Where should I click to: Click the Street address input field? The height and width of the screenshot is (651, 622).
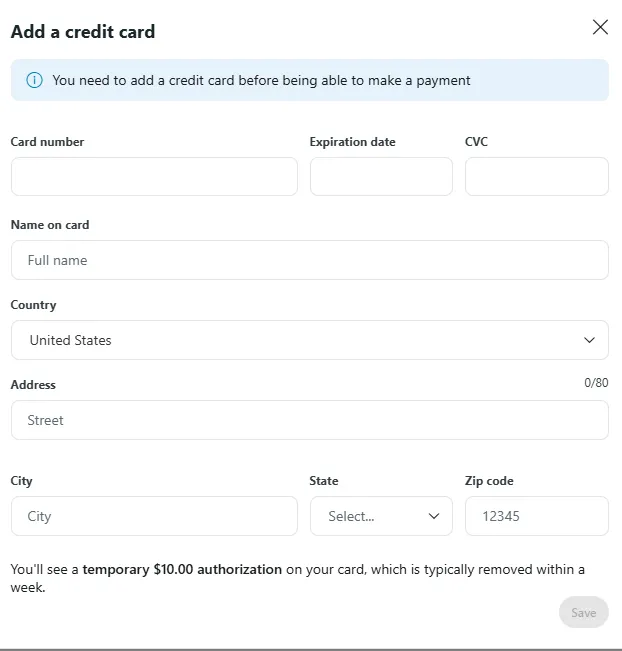(309, 420)
